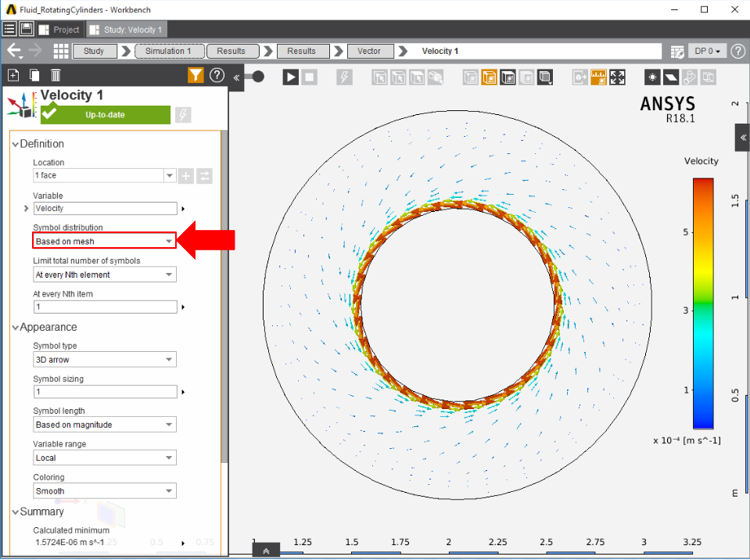This screenshot has width=750, height=560.
Task: Toggle the plane view icon
Action: [670, 77]
